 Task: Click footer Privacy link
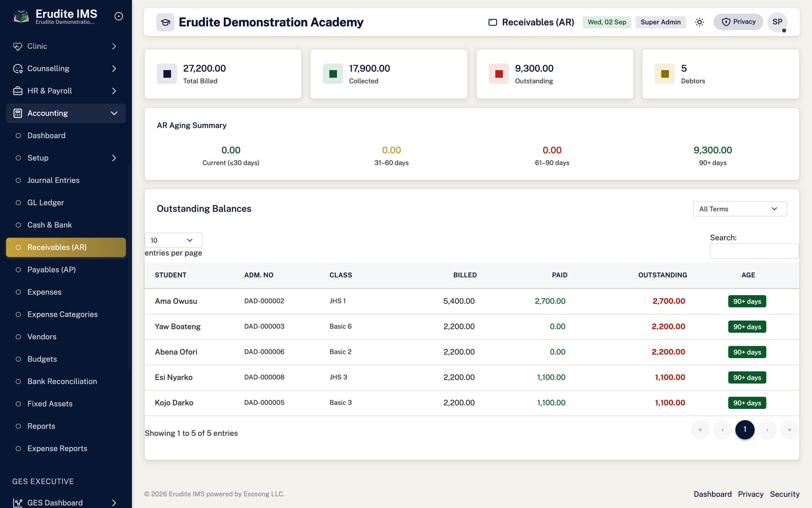pyautogui.click(x=751, y=494)
